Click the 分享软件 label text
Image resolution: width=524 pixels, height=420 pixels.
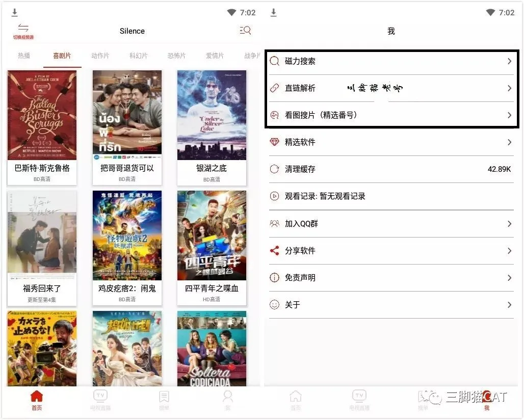click(x=300, y=251)
